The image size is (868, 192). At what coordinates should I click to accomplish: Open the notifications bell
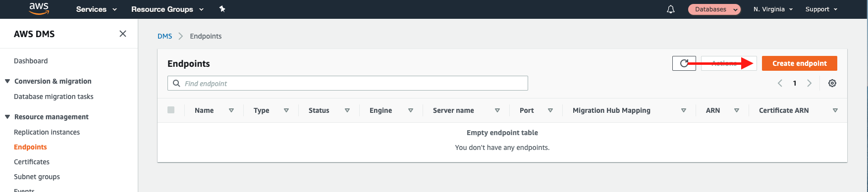[671, 9]
